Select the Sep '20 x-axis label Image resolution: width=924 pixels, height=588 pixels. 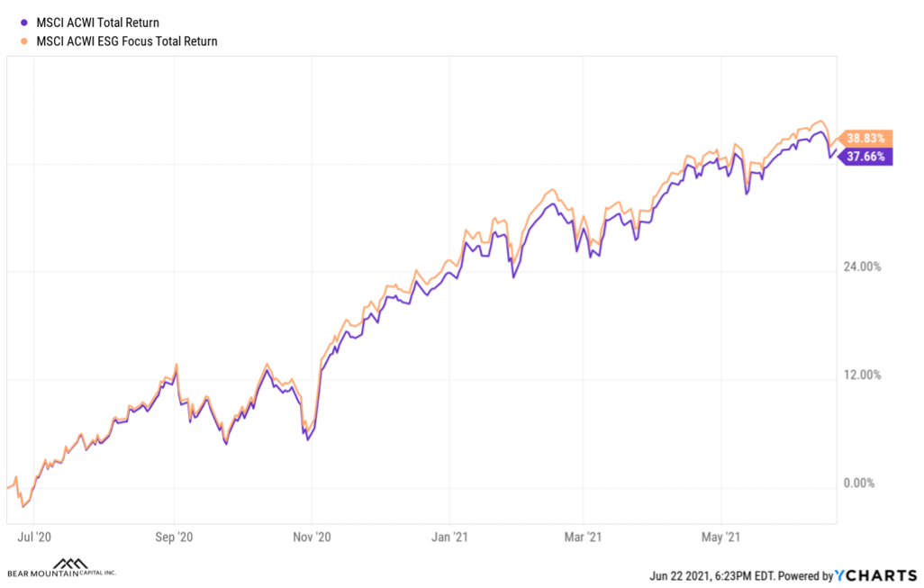point(173,538)
